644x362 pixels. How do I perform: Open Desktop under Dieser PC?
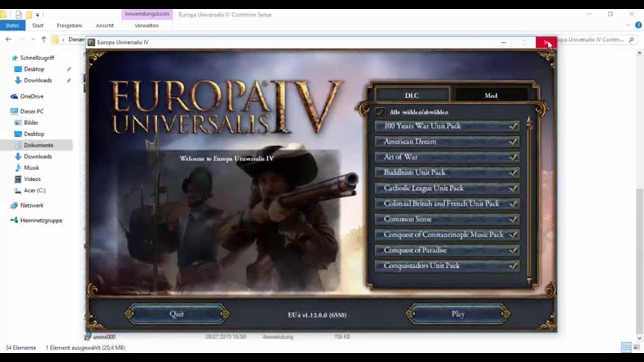click(34, 134)
